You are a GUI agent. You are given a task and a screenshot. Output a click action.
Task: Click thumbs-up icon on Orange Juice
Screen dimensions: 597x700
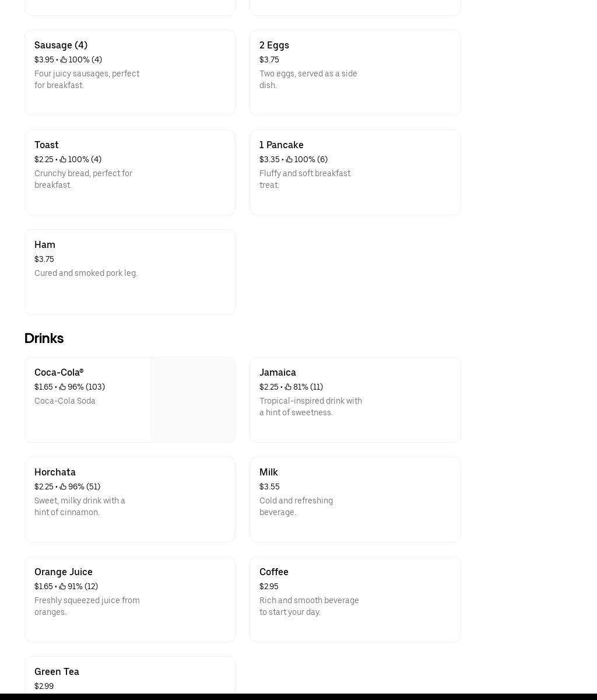click(x=62, y=586)
